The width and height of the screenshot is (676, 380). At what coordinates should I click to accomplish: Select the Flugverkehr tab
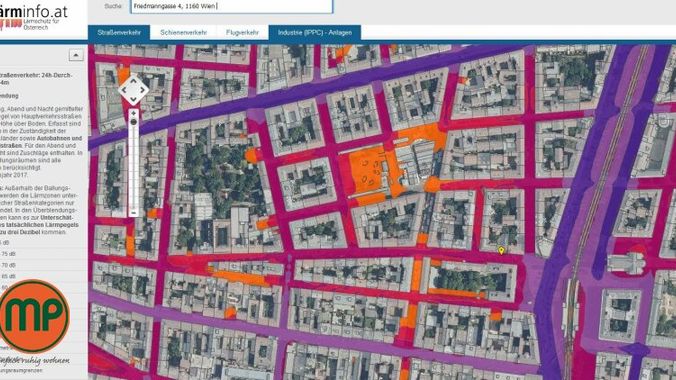coord(242,32)
